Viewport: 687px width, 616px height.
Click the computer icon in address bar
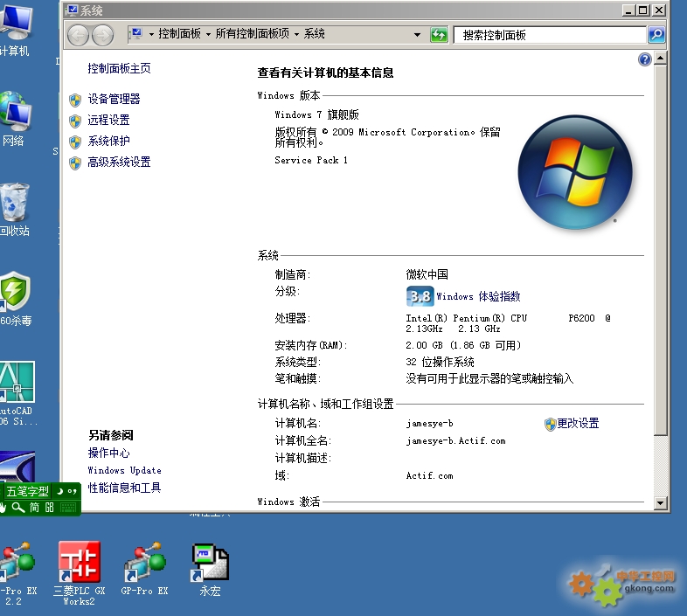click(x=136, y=33)
